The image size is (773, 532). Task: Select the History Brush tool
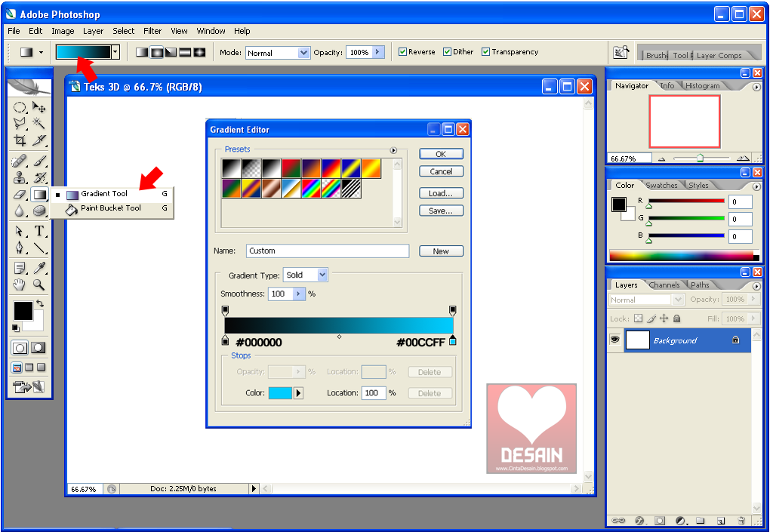pyautogui.click(x=39, y=177)
